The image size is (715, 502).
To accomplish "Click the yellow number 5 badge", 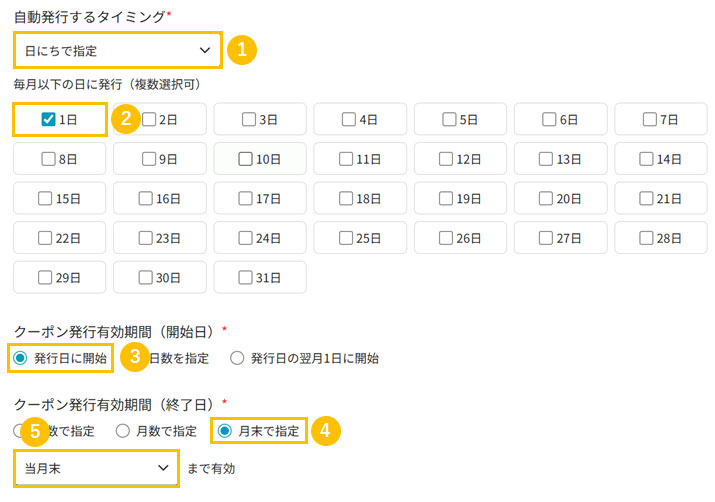I will pyautogui.click(x=35, y=431).
